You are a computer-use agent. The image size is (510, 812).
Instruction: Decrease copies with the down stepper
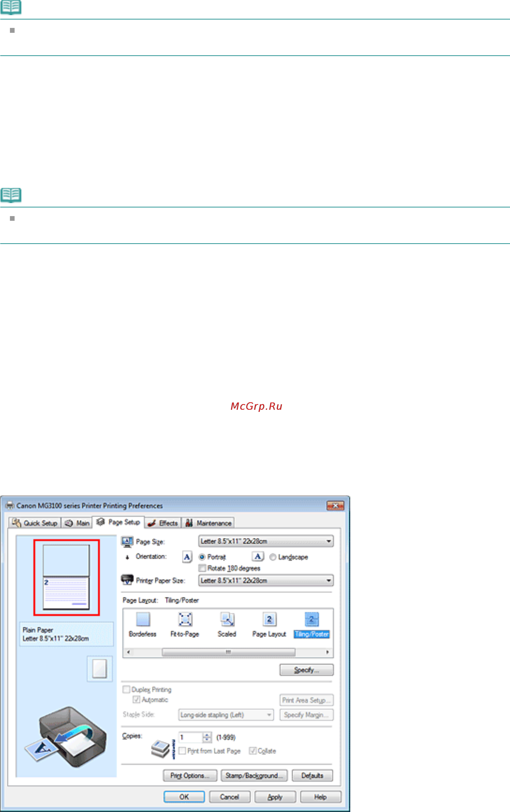coord(207,740)
